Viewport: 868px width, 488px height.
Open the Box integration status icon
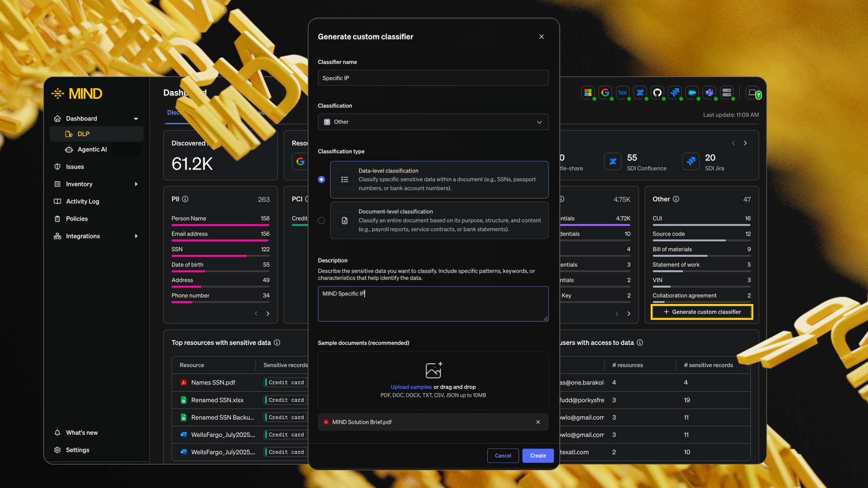pyautogui.click(x=623, y=92)
